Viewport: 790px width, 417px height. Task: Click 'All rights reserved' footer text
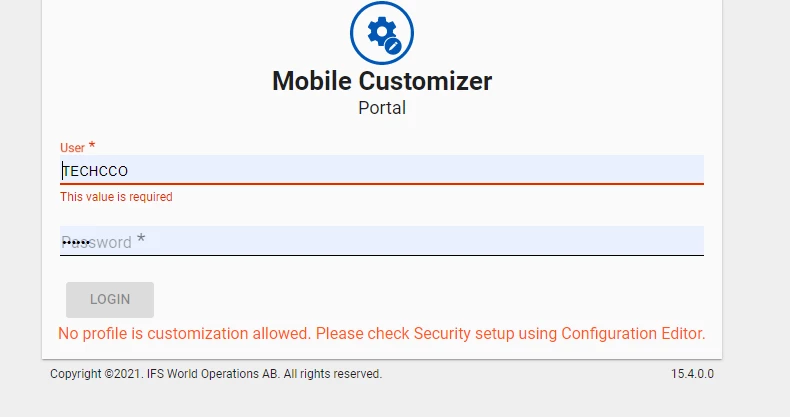[333, 374]
